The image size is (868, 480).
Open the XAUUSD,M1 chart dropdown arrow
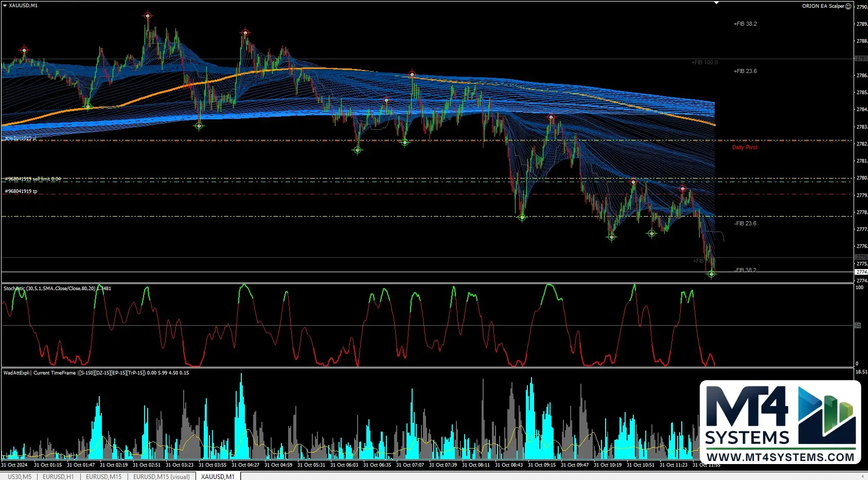(x=5, y=6)
